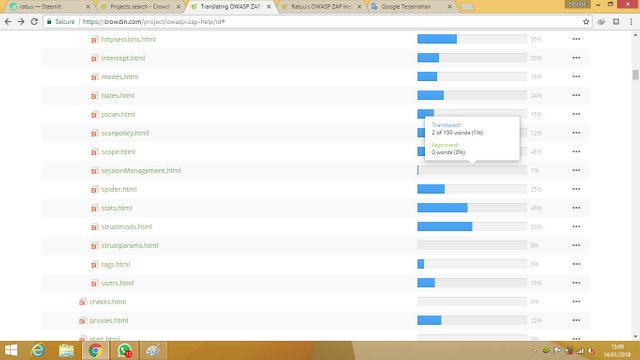Click file icon beside stats.html
640x360 pixels.
(94, 209)
